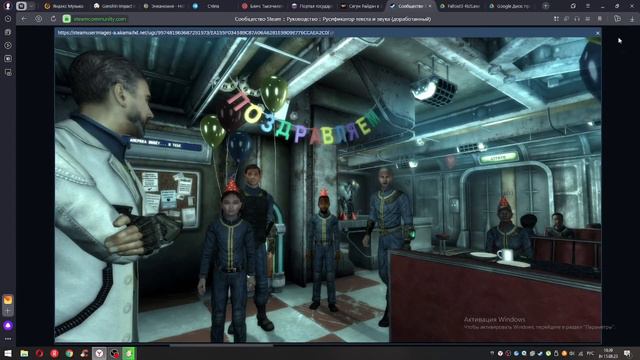Open the taskbar clock and calendar

[x=608, y=353]
